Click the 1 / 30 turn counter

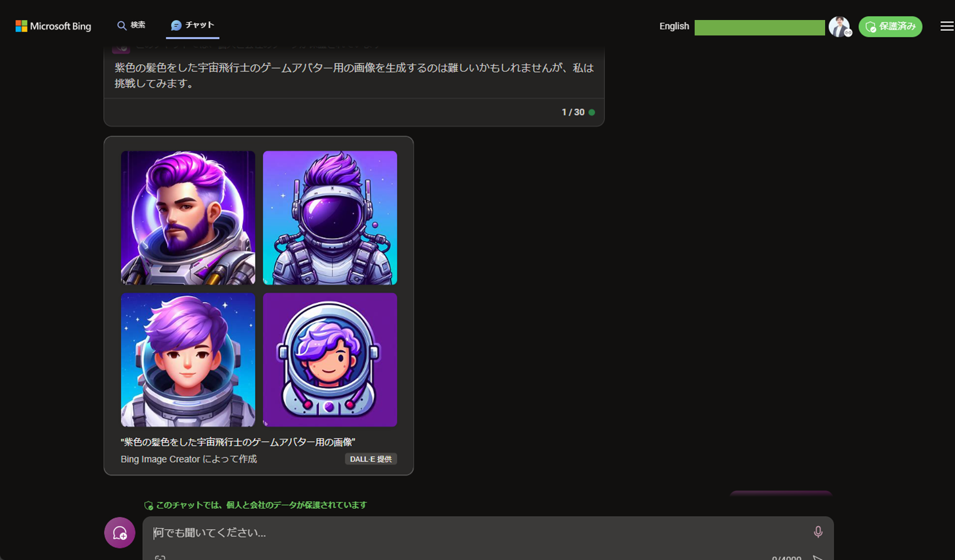[573, 112]
